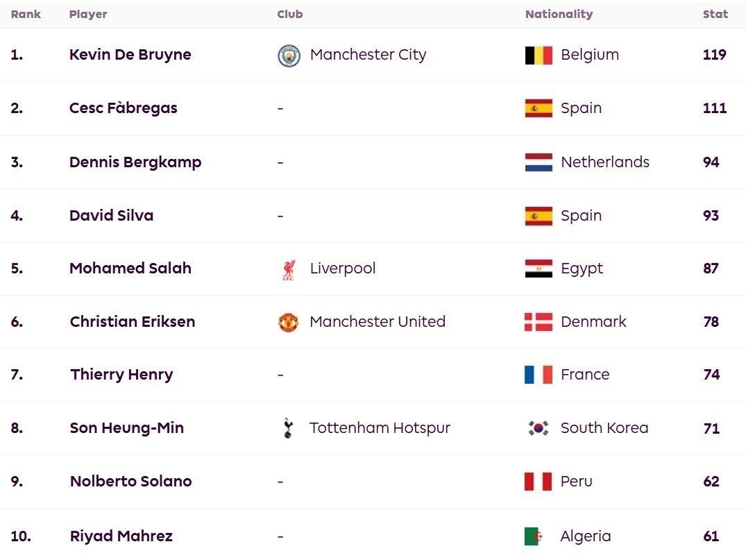746x560 pixels.
Task: Open the Manchester United club link
Action: [x=378, y=321]
